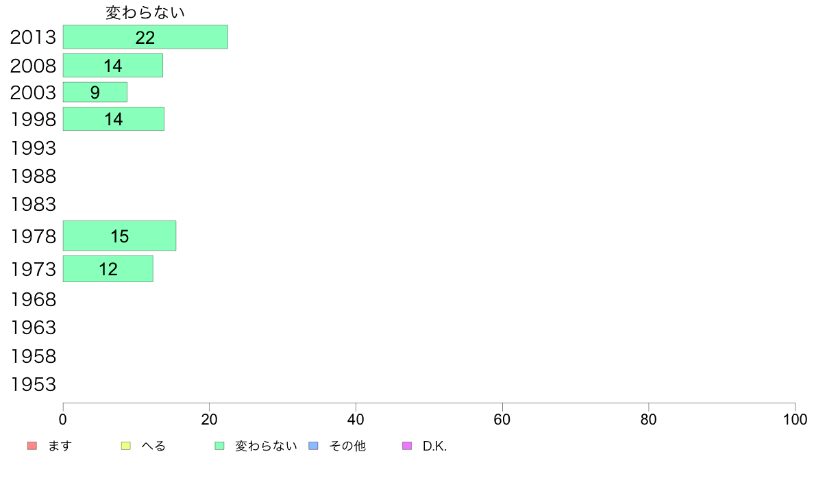Select the 1973 bar showing 12

click(108, 269)
